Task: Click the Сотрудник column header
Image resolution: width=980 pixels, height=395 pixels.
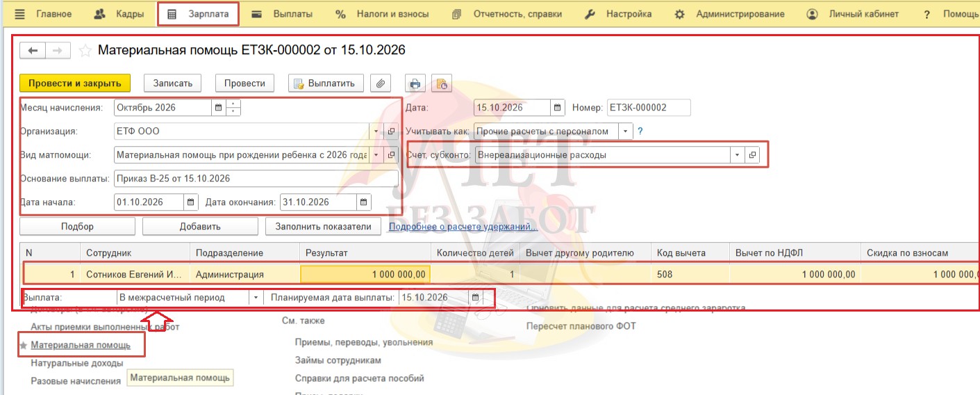Action: tap(135, 253)
